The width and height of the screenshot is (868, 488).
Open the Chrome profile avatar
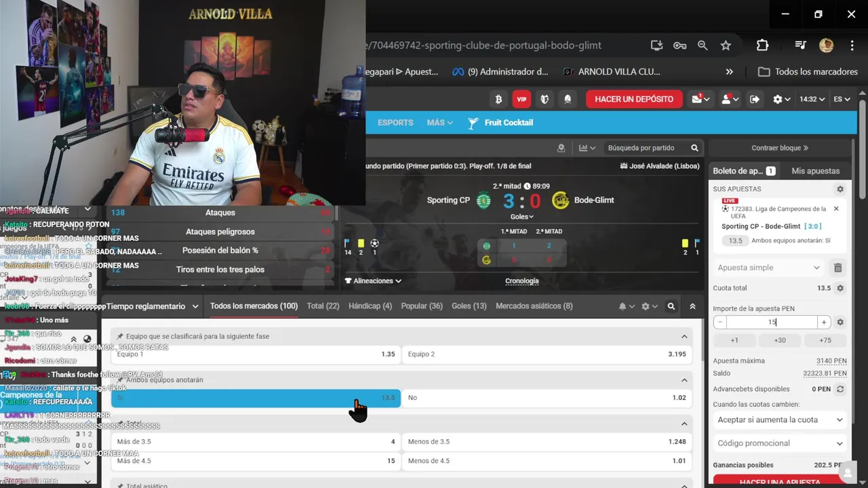pos(826,45)
